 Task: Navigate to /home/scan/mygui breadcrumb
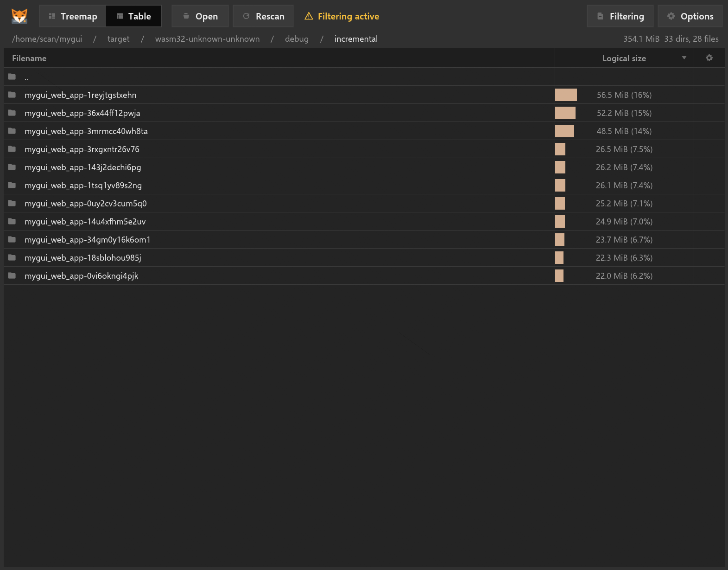pyautogui.click(x=47, y=39)
